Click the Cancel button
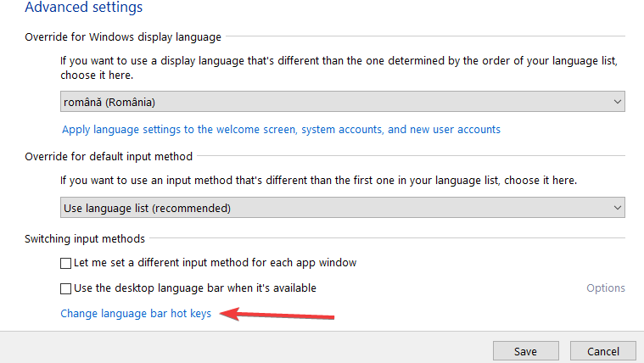 click(603, 351)
